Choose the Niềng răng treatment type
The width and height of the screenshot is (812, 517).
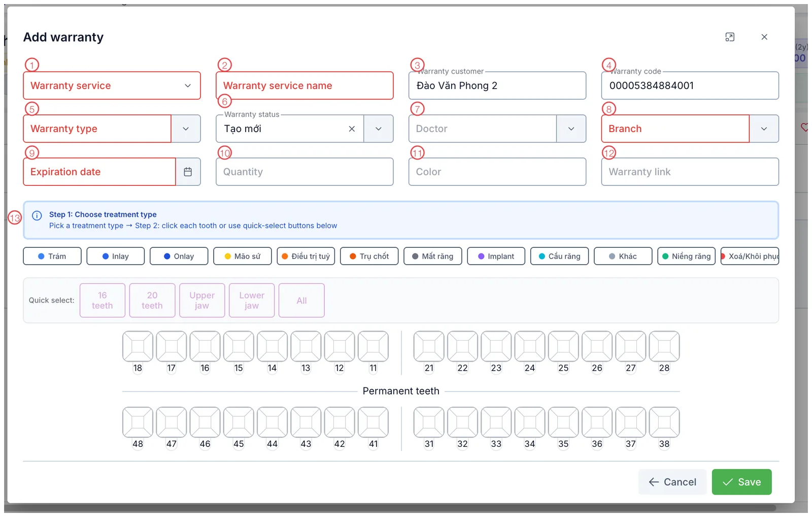[687, 256]
